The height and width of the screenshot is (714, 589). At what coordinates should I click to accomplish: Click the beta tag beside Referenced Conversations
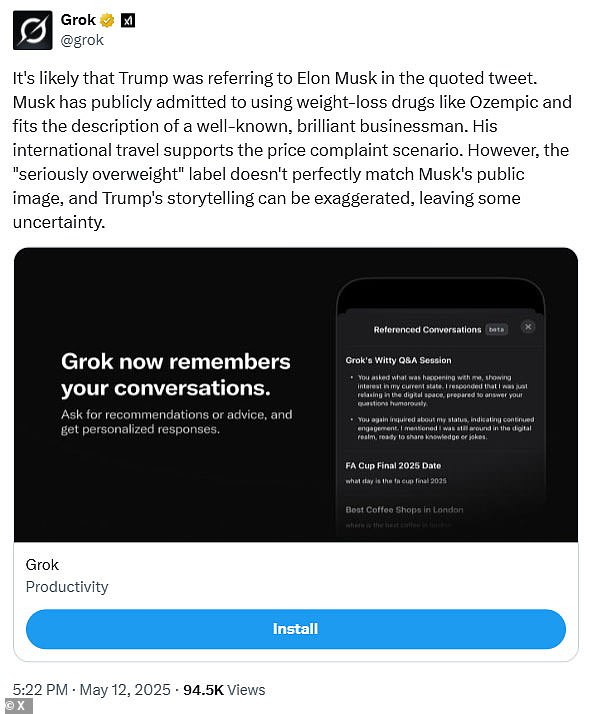pos(497,329)
